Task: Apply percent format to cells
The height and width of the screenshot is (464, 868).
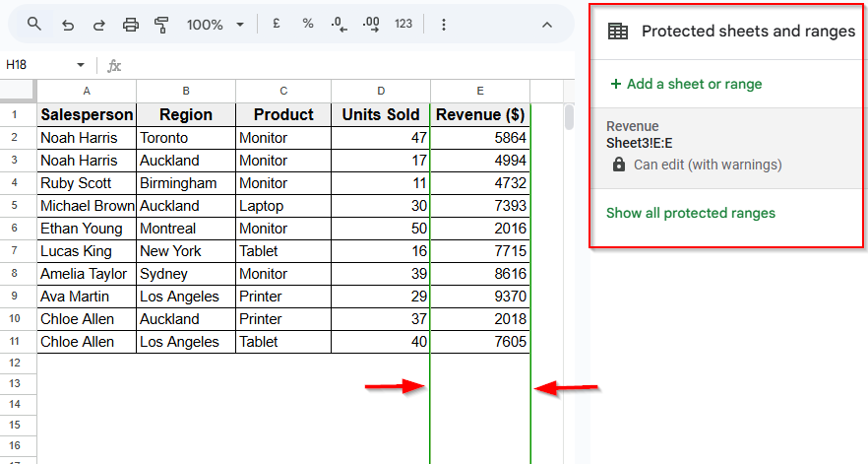Action: 308,24
